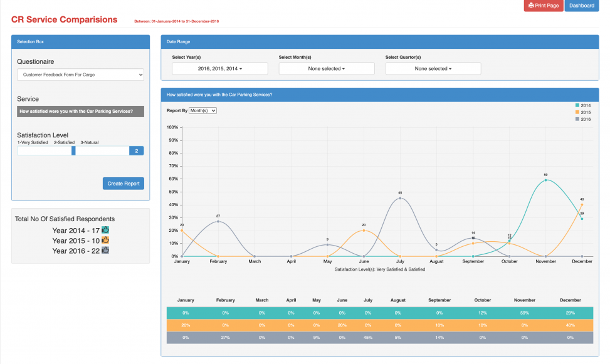Click the June 20 orange data point
Screen dimensions: 610x364
click(364, 231)
